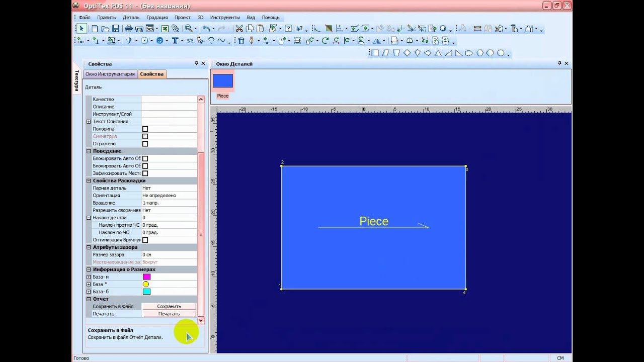Click the Печатать button
The image size is (644, 362).
[169, 314]
